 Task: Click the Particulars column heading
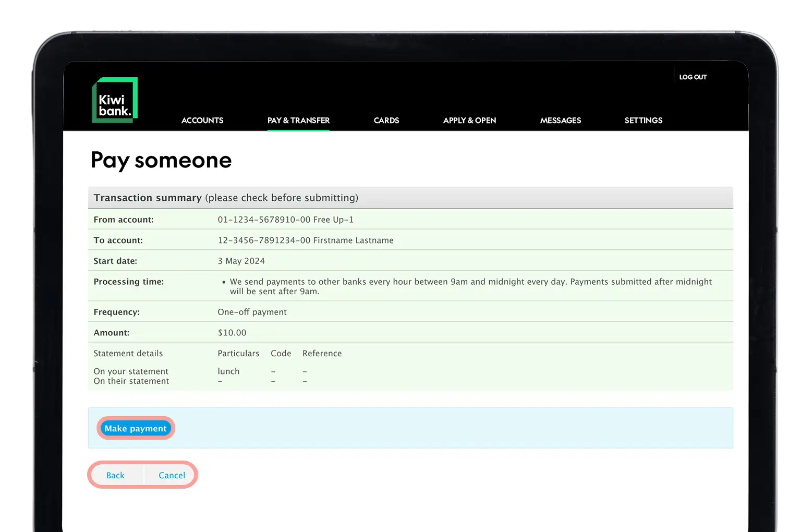coord(238,353)
